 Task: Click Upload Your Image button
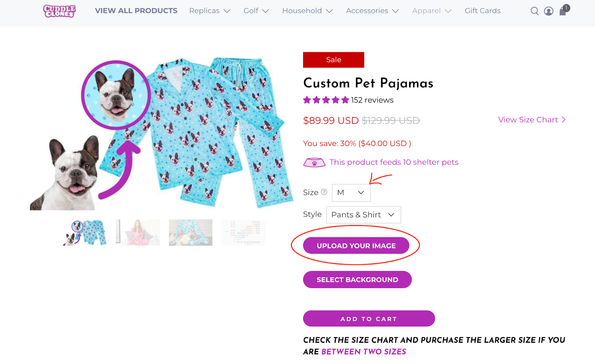[x=356, y=246]
